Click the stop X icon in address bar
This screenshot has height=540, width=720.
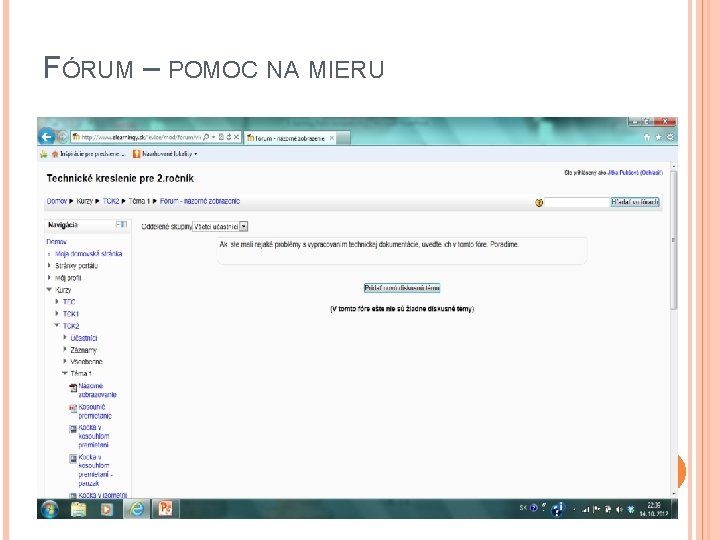pos(236,137)
